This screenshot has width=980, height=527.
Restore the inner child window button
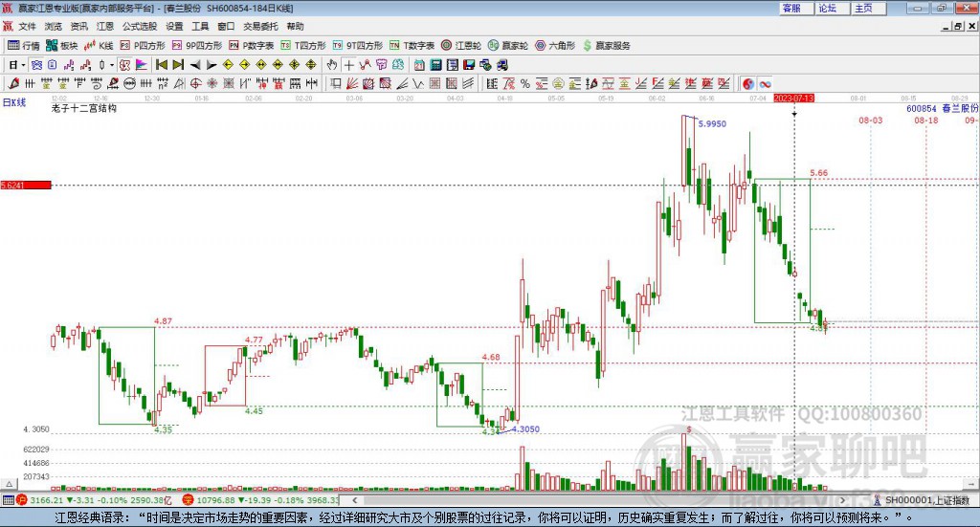point(958,26)
